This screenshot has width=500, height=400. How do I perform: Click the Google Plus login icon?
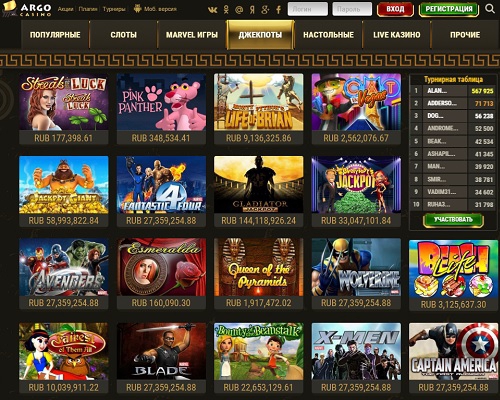[265, 10]
